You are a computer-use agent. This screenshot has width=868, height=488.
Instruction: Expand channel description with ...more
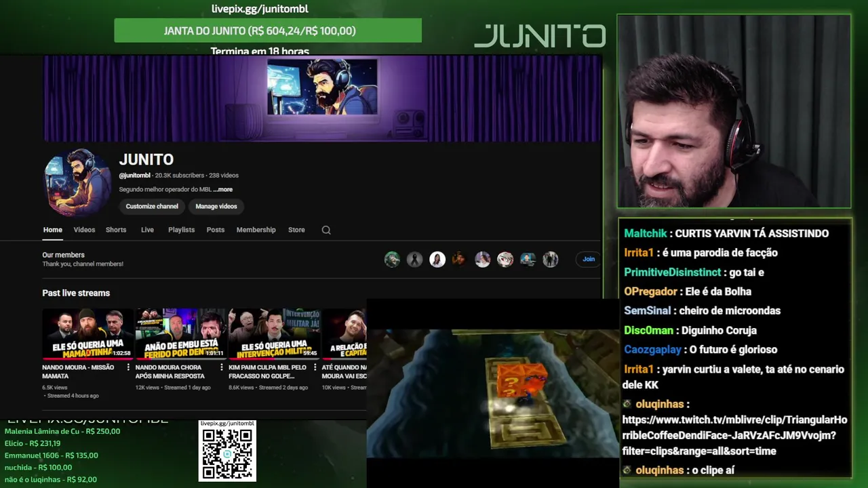click(x=223, y=190)
